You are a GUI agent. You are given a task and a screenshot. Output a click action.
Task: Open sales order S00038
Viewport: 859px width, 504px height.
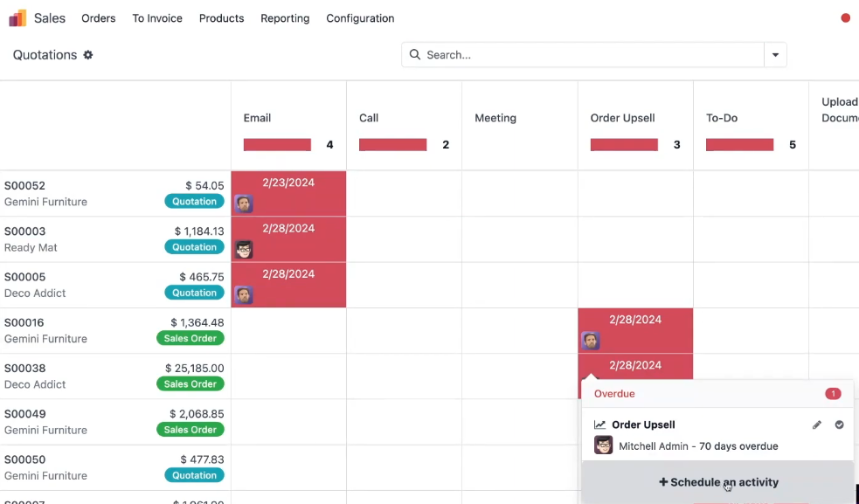pyautogui.click(x=24, y=368)
